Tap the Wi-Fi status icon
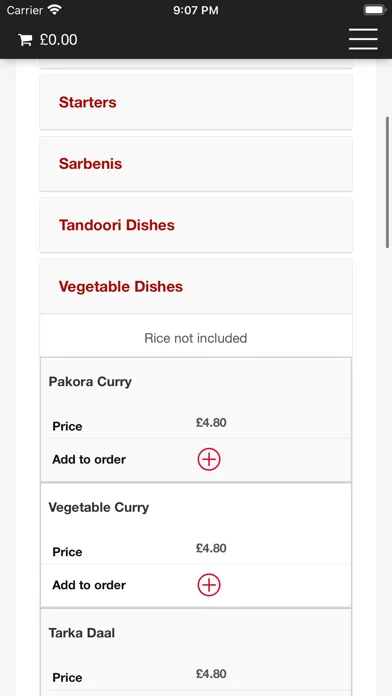Viewport: 392px width, 696px height. [55, 10]
